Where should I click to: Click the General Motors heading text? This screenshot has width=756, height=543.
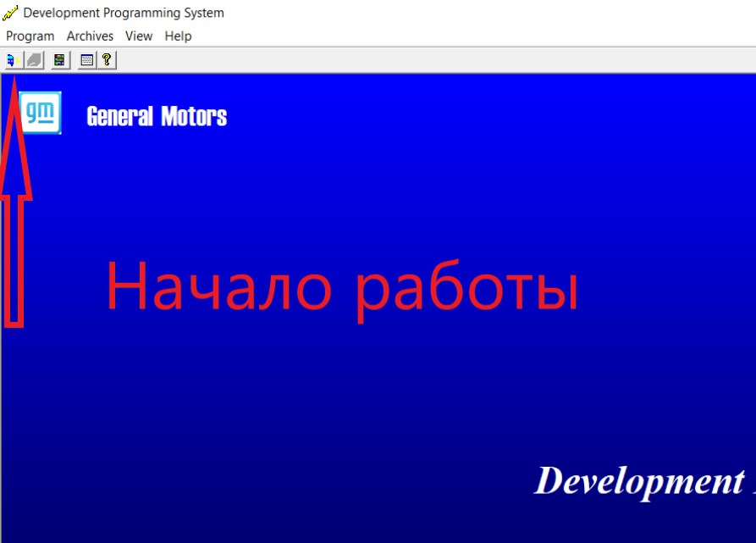point(157,116)
